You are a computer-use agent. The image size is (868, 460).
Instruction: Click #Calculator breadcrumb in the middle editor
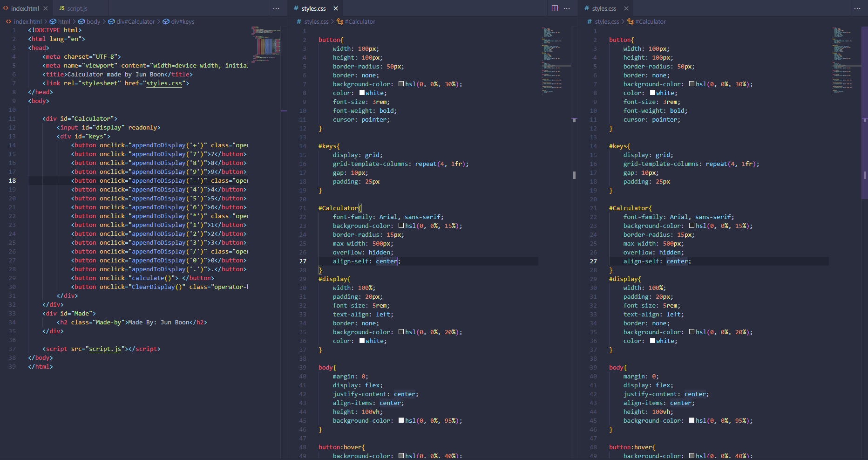tap(359, 21)
